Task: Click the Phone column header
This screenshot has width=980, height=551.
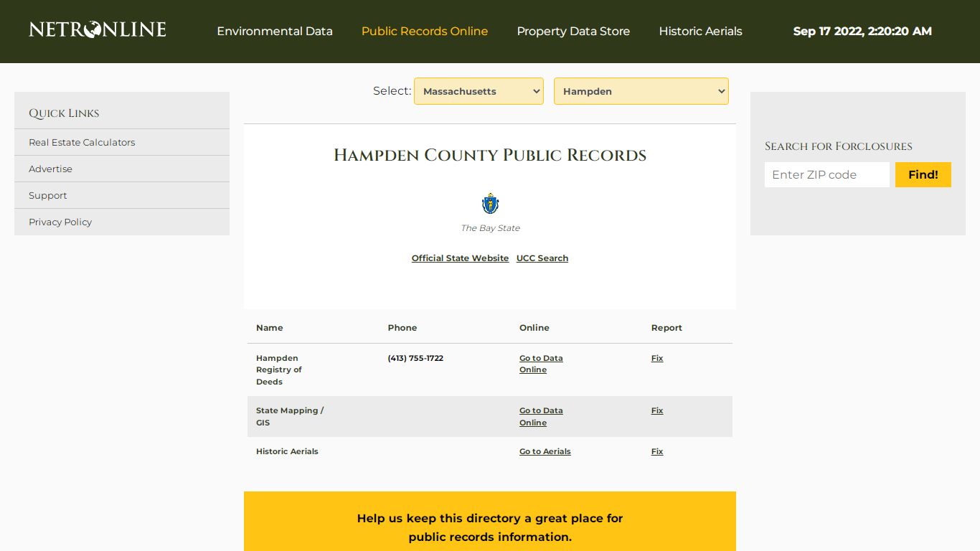Action: [402, 328]
